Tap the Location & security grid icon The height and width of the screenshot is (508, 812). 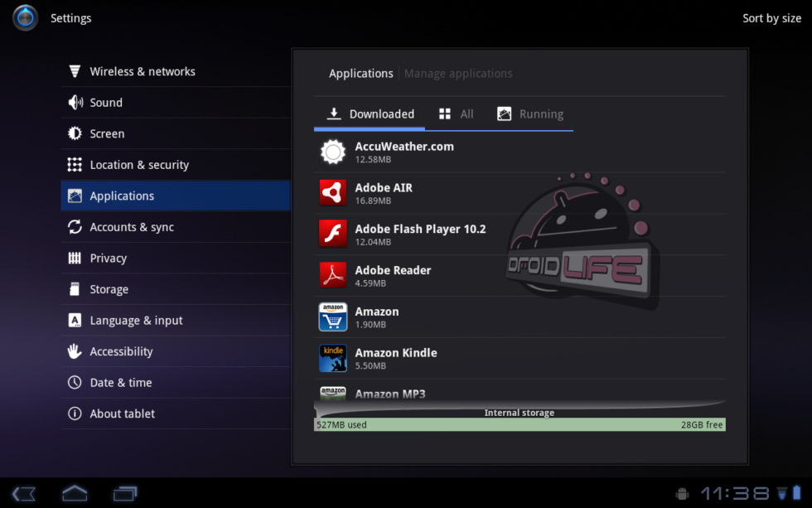(75, 165)
